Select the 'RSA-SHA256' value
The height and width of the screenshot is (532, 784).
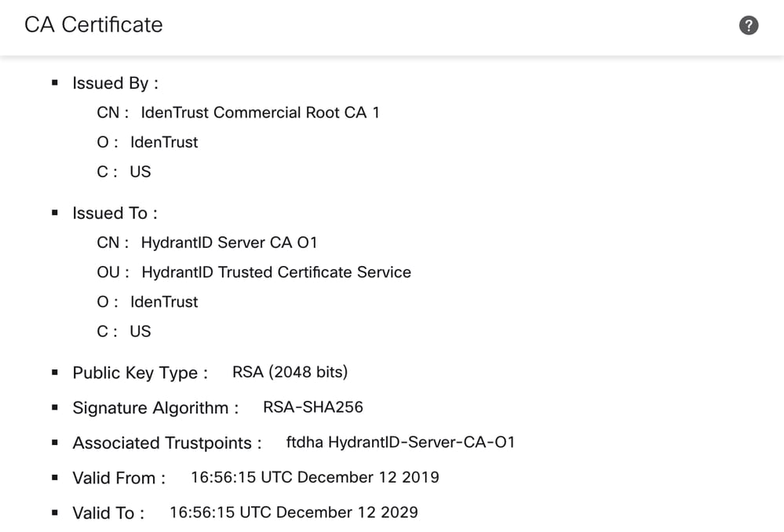click(313, 407)
